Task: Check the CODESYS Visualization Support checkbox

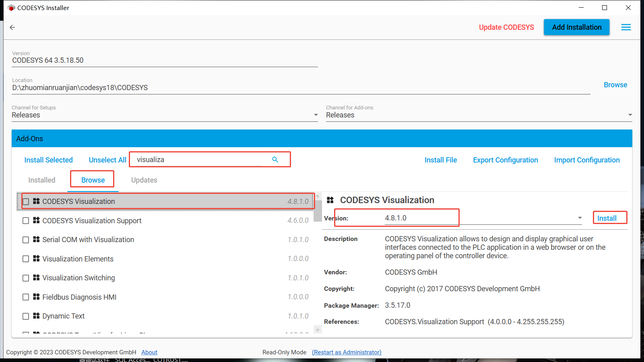Action: click(x=26, y=221)
